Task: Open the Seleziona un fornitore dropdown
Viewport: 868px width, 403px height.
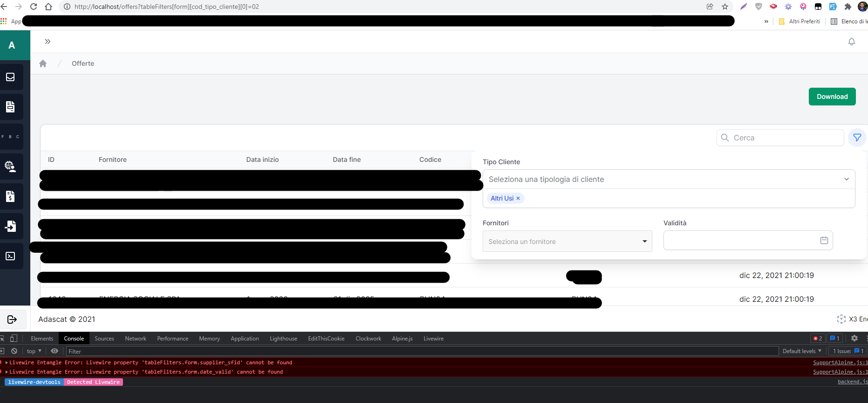Action: coord(567,241)
